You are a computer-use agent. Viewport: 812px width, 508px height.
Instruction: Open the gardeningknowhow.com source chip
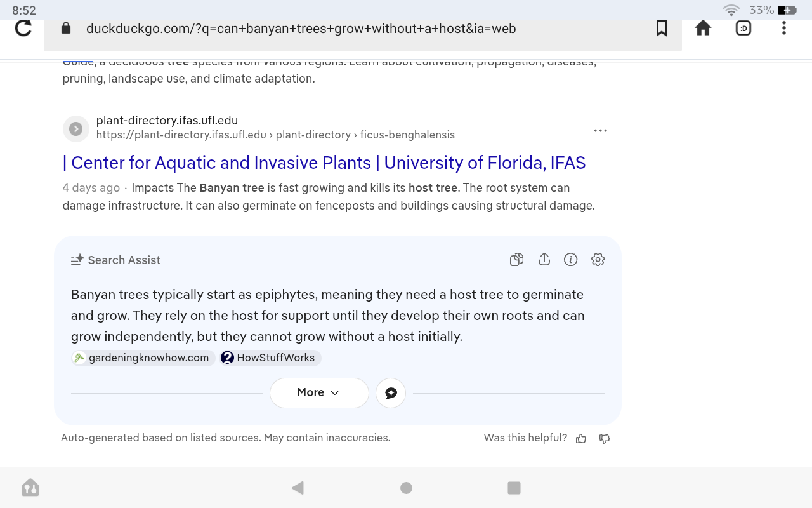pyautogui.click(x=143, y=358)
